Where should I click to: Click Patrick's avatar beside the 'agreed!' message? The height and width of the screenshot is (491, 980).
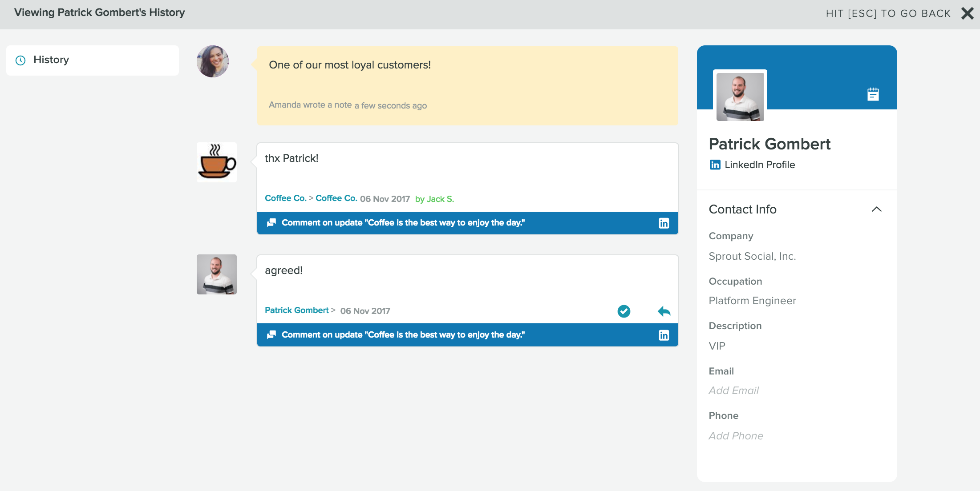pyautogui.click(x=216, y=274)
